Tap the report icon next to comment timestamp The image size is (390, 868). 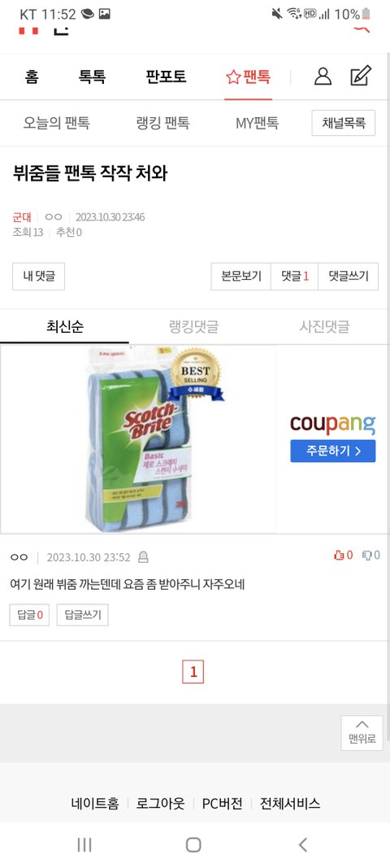(143, 557)
